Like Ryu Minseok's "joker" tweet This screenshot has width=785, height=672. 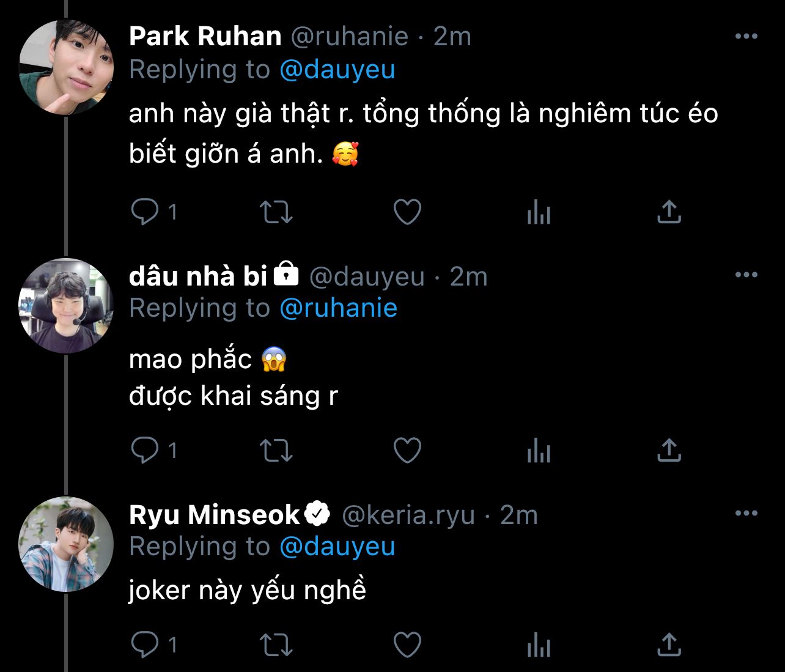click(407, 644)
